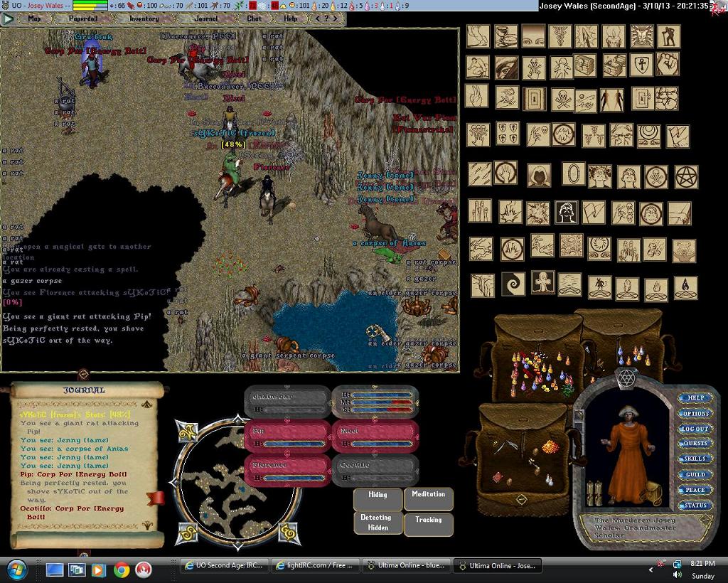The height and width of the screenshot is (583, 728).
Task: Open the Journal menu item
Action: [x=206, y=19]
